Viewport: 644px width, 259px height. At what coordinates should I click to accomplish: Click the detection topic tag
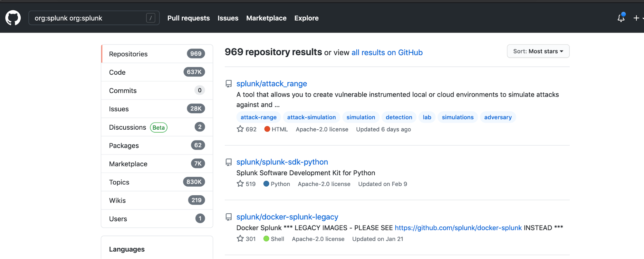coord(399,117)
